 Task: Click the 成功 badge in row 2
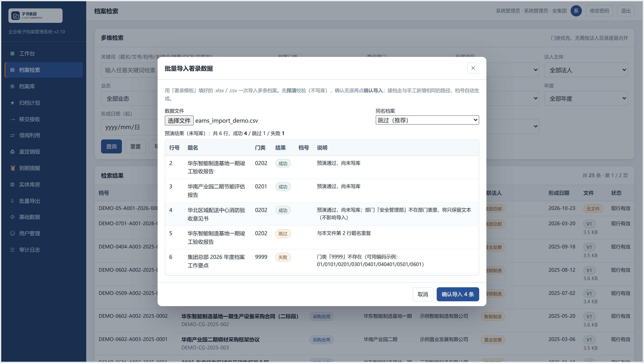283,163
